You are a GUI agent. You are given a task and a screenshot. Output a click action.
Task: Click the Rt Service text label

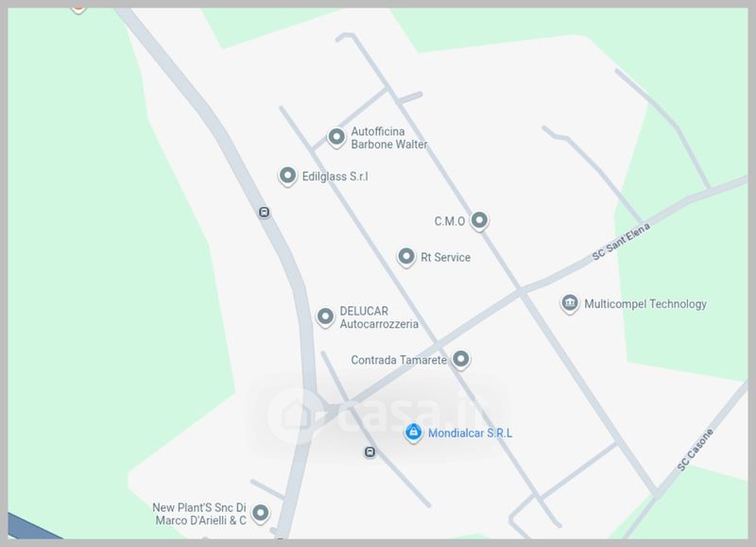coord(445,257)
